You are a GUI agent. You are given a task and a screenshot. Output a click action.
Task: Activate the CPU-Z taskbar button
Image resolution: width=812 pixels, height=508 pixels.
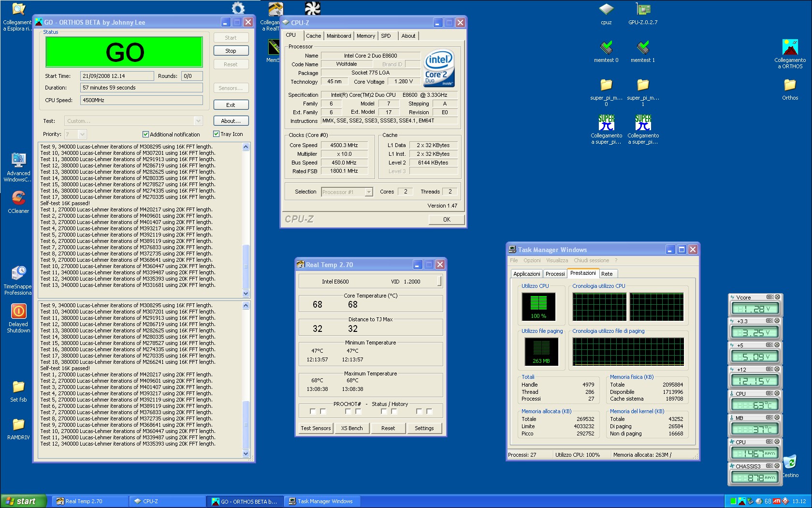[168, 501]
